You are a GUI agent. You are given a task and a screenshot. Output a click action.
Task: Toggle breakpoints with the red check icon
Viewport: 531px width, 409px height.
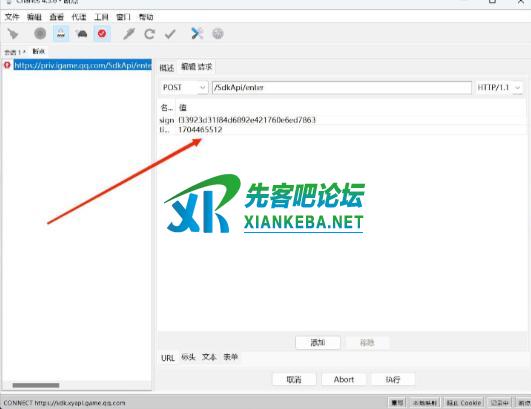click(102, 34)
